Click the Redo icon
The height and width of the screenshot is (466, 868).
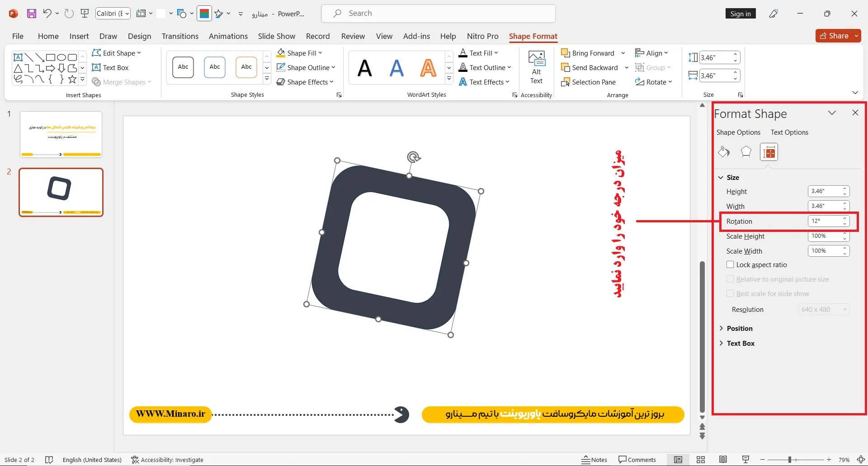[69, 14]
